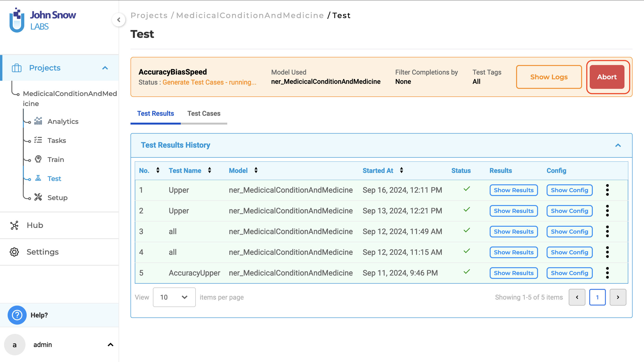
Task: Collapse Test Results History panel chevron
Action: (x=618, y=145)
